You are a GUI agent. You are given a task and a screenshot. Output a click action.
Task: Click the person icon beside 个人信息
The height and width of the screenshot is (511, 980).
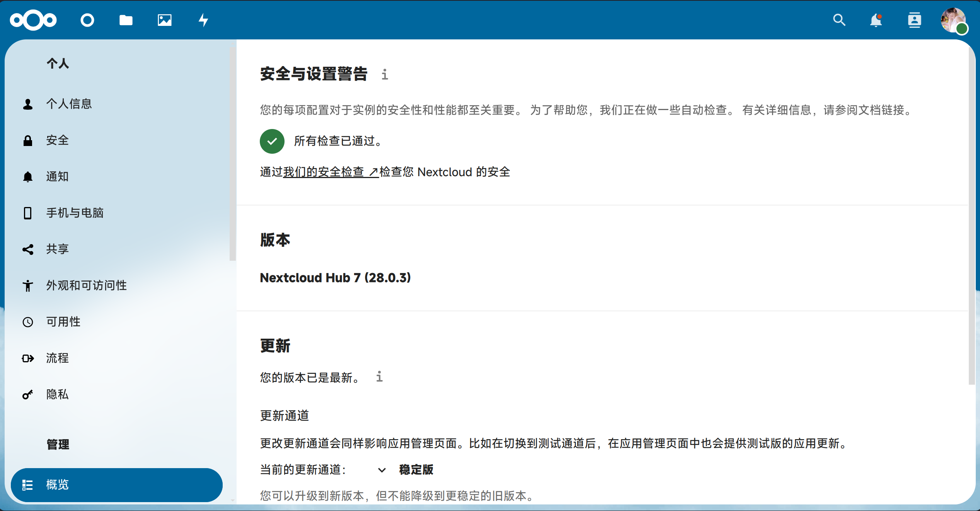[x=28, y=104]
